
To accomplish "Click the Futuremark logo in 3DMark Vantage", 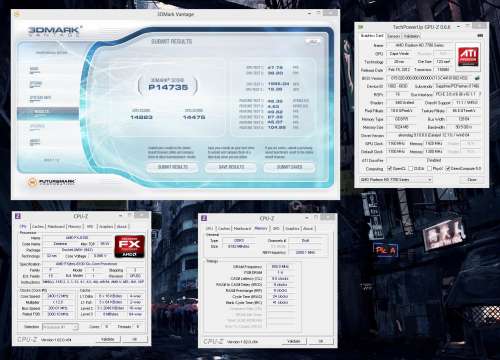I will tap(51, 182).
